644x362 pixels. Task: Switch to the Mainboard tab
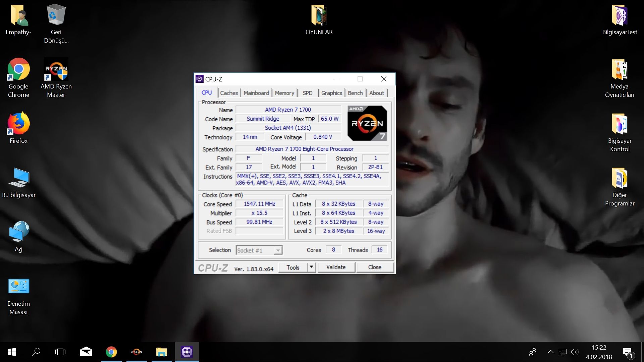point(256,93)
